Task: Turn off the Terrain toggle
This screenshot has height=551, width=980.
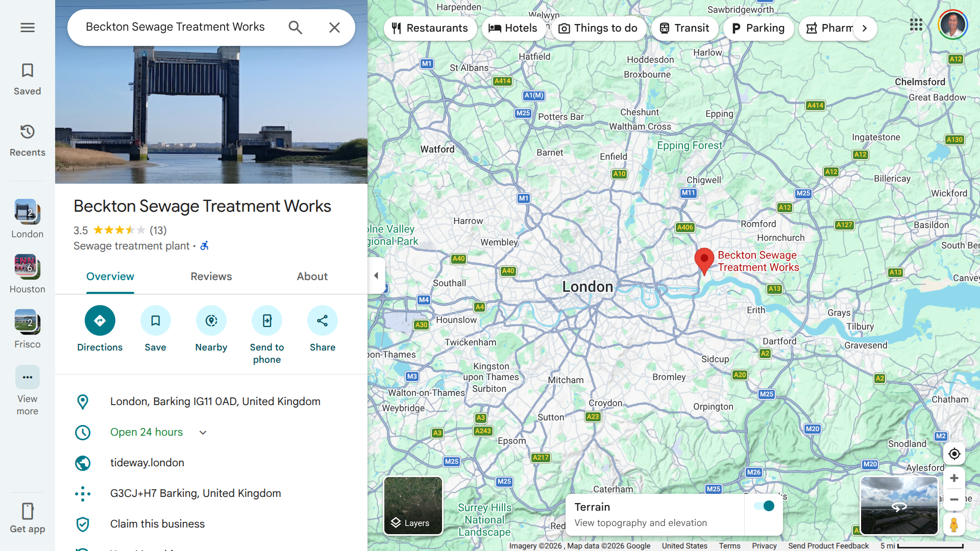Action: [764, 506]
